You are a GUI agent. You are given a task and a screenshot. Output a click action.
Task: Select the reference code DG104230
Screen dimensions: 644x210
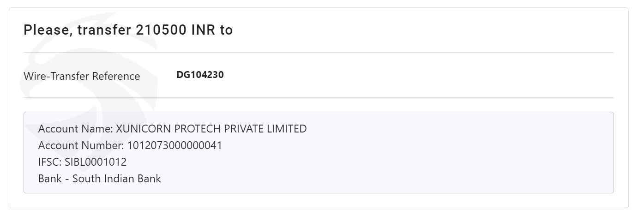(x=200, y=75)
